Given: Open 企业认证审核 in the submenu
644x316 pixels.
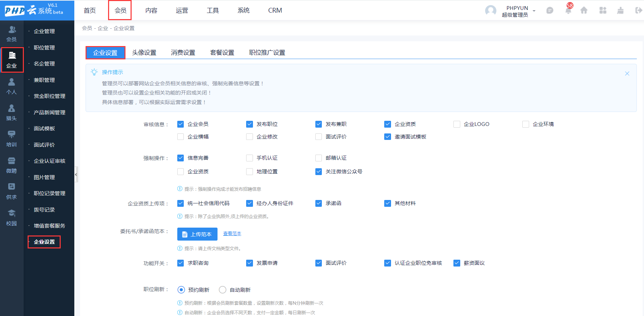Looking at the screenshot, I should 49,161.
